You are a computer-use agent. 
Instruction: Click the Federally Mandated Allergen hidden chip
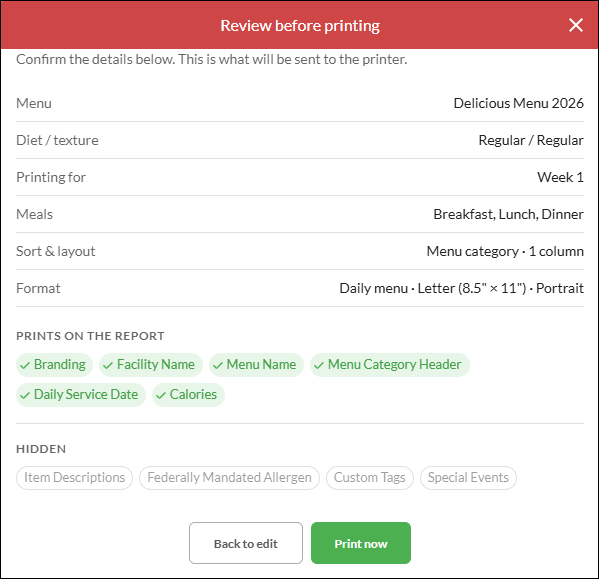coord(229,477)
